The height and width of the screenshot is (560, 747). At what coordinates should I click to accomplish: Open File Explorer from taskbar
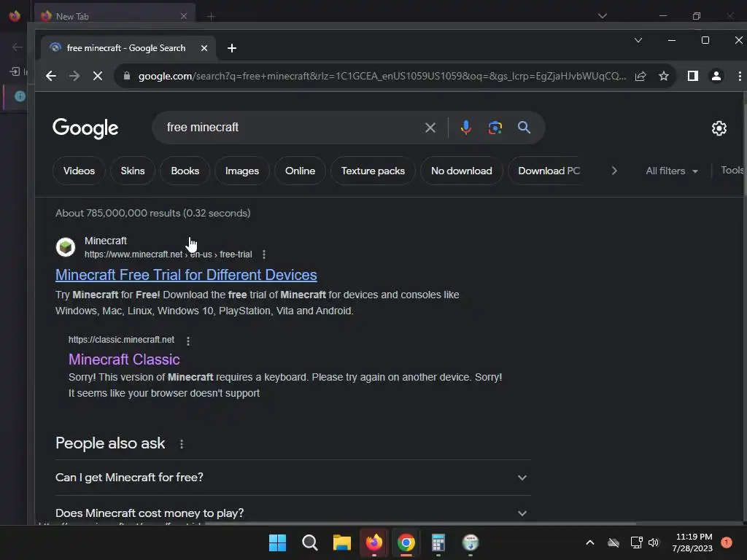[x=341, y=542]
